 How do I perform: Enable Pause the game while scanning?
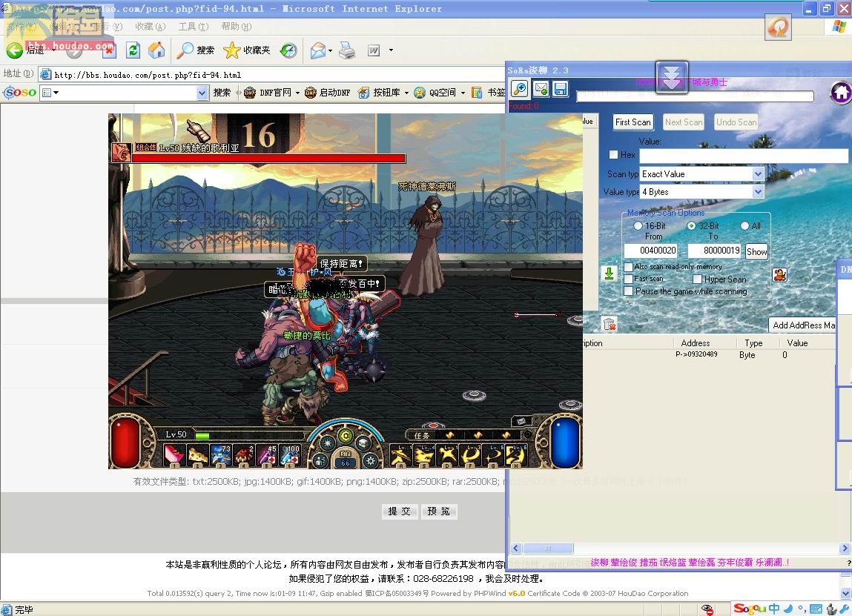(x=629, y=291)
